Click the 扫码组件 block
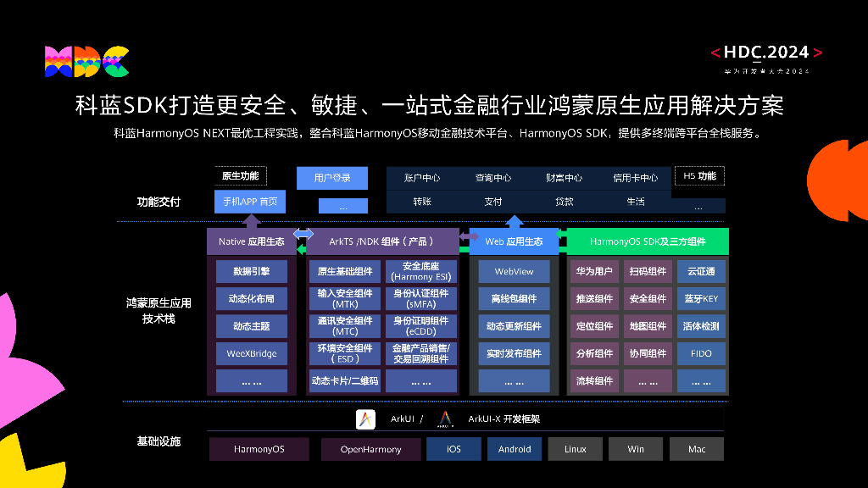Image resolution: width=868 pixels, height=488 pixels. coord(648,272)
